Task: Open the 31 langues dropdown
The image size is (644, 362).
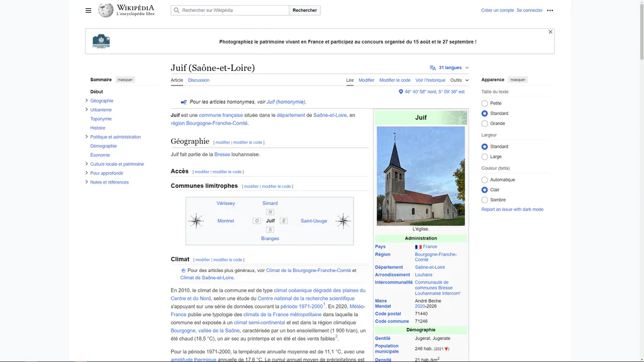Action: coord(449,68)
